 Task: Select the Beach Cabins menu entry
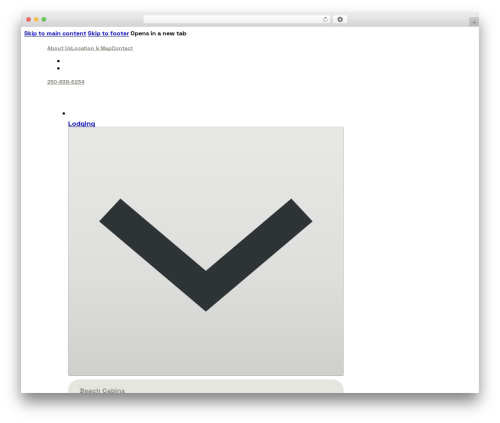(x=102, y=390)
